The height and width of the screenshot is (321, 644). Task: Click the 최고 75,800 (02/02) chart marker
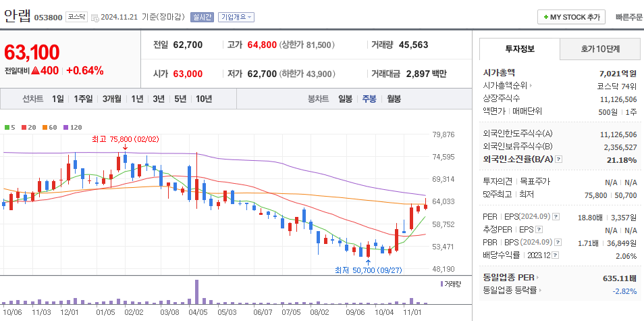126,140
